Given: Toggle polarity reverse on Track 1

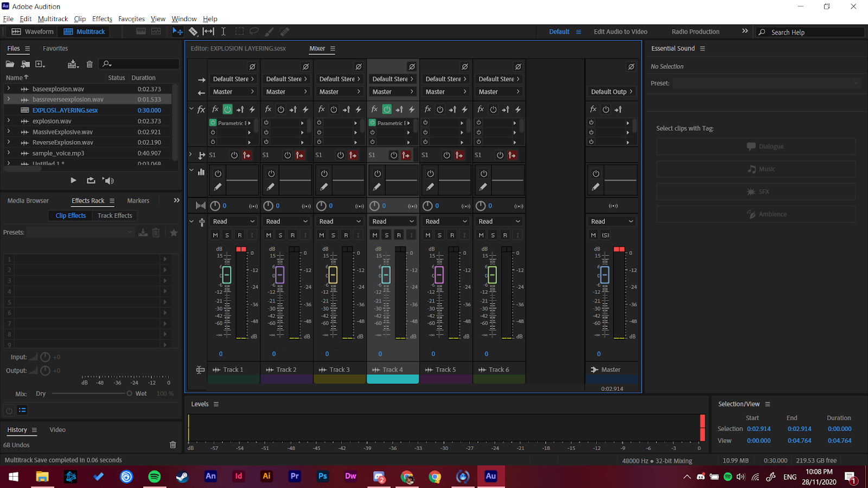Looking at the screenshot, I should pyautogui.click(x=252, y=67).
